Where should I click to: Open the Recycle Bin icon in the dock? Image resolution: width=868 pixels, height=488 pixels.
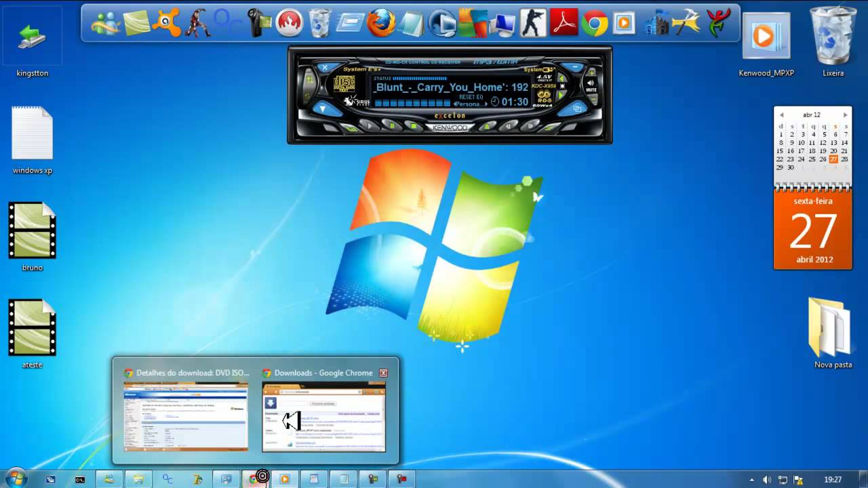[320, 22]
